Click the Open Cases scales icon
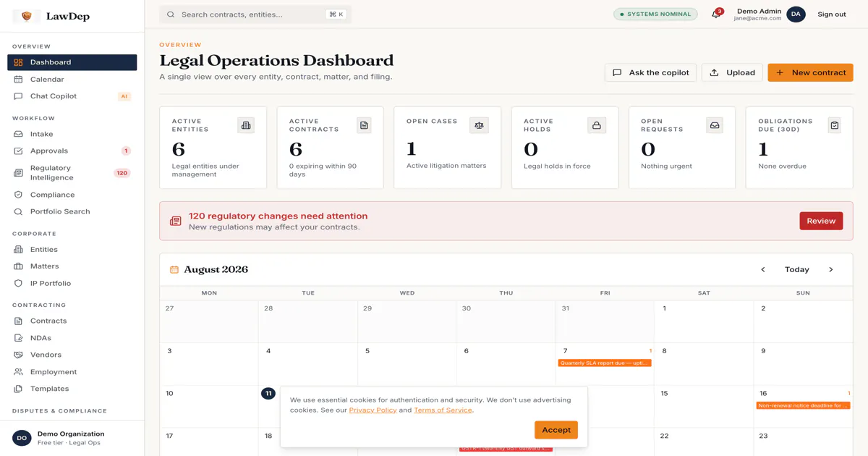This screenshot has width=868, height=456. (479, 125)
